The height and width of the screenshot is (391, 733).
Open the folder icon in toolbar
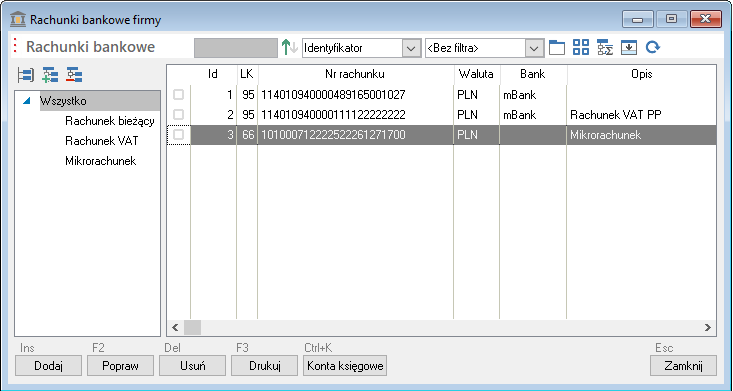(557, 47)
